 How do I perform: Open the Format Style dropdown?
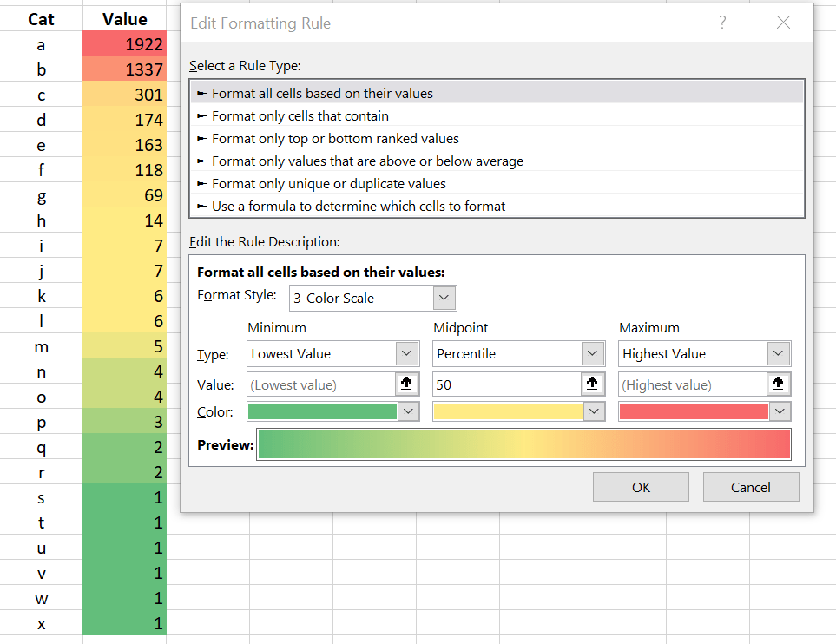point(444,298)
